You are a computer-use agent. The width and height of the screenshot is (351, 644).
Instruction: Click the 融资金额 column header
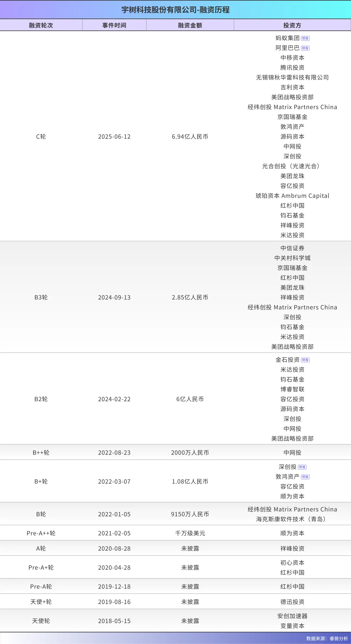tap(190, 25)
